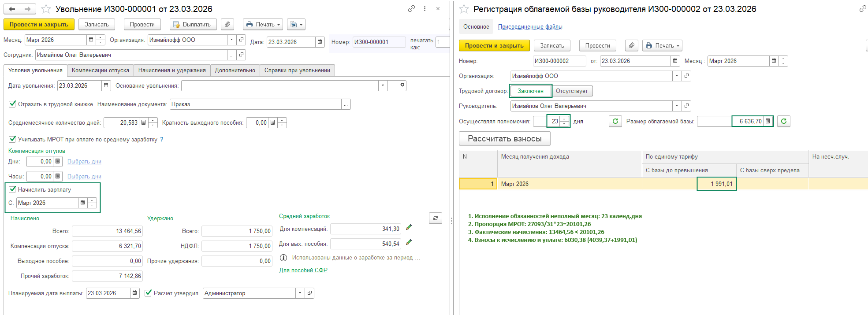Screen dimensions: 868x315
Task: Expand Печать menu in Регистрация toolbar
Action: click(663, 45)
